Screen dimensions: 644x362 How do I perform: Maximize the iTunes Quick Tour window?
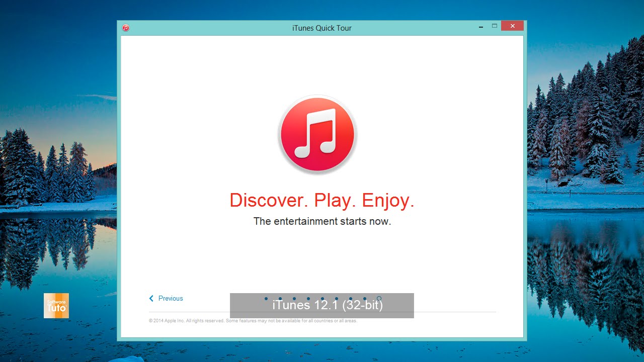[495, 26]
